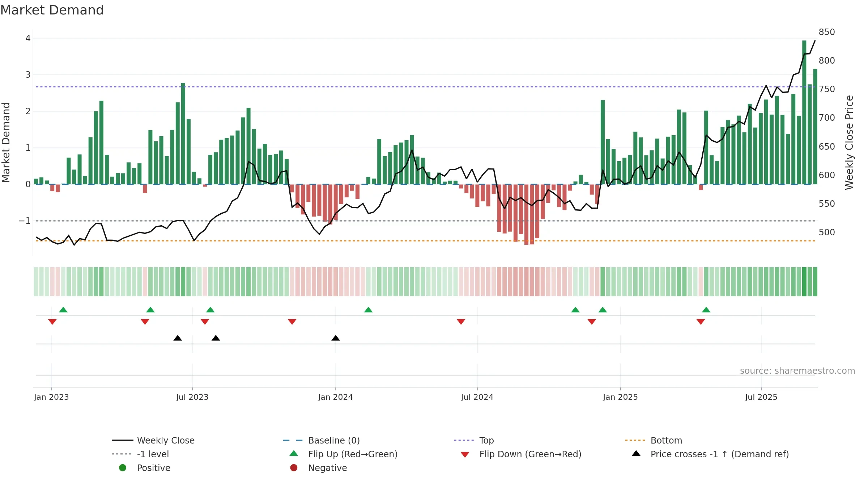Click the Jul 2024 axis label
The image size is (868, 488).
(477, 397)
